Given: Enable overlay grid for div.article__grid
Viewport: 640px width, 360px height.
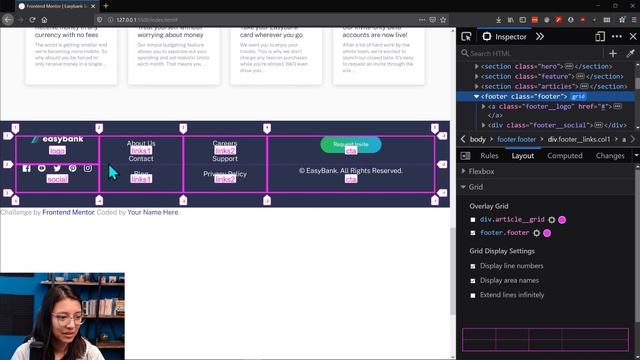Looking at the screenshot, I should [473, 220].
